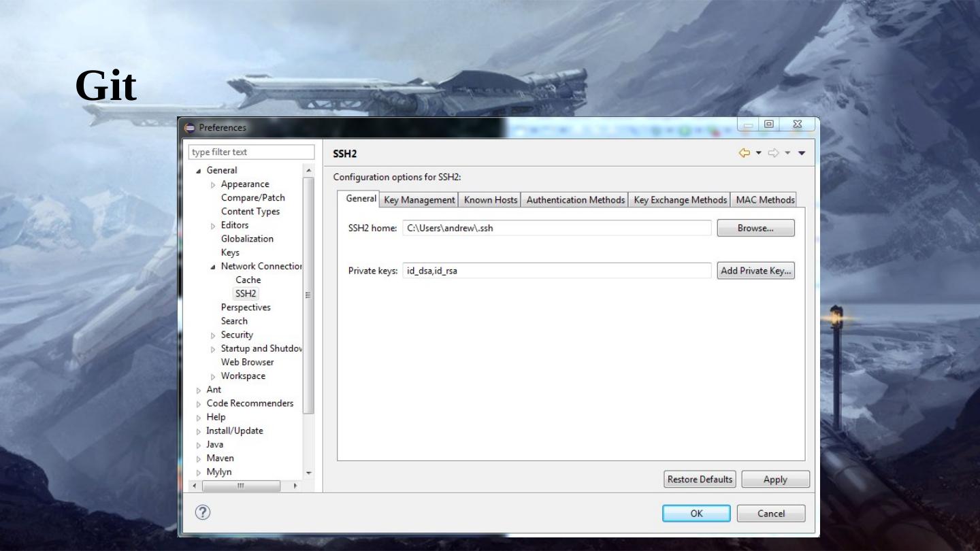This screenshot has height=551, width=980.
Task: Select Compare/Patch in the tree
Action: 253,198
